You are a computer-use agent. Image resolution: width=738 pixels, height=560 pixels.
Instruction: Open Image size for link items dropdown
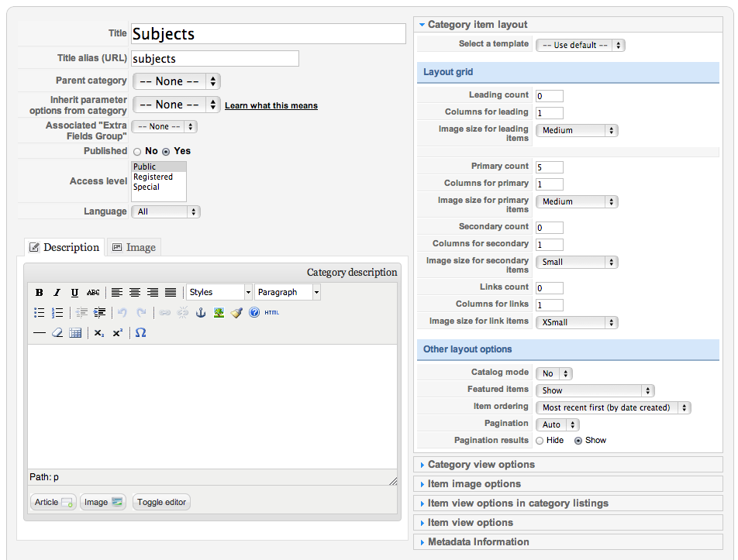[x=577, y=322]
